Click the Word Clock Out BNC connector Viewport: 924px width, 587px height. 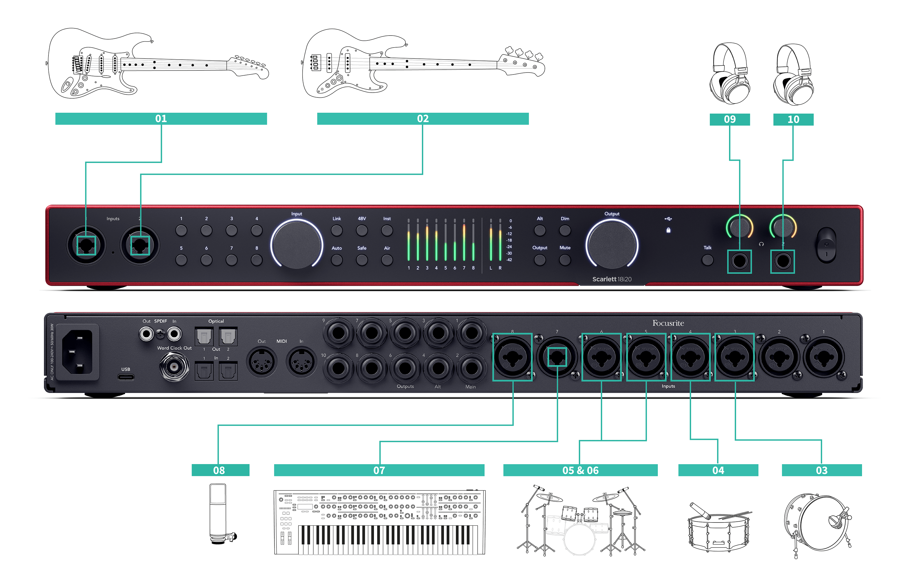[174, 367]
